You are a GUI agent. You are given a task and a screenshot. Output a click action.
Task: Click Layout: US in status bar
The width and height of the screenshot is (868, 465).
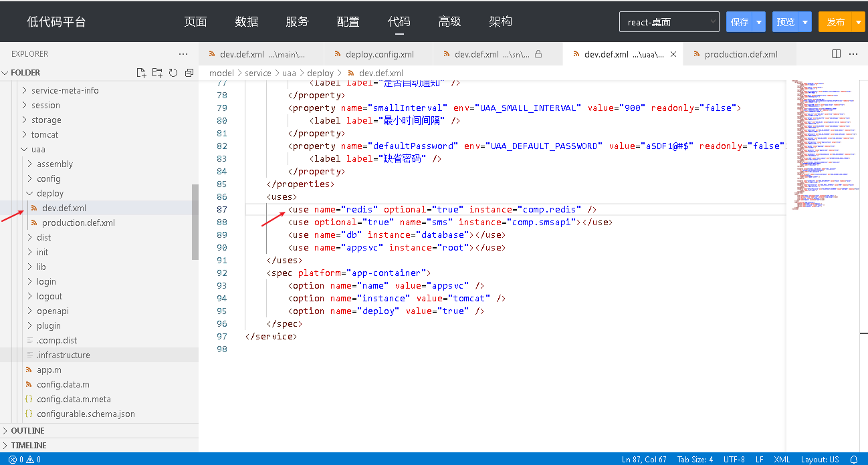tap(820, 460)
